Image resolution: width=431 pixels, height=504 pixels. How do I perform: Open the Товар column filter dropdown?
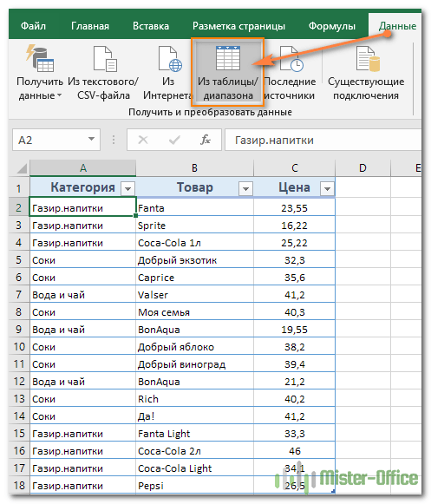click(x=245, y=189)
